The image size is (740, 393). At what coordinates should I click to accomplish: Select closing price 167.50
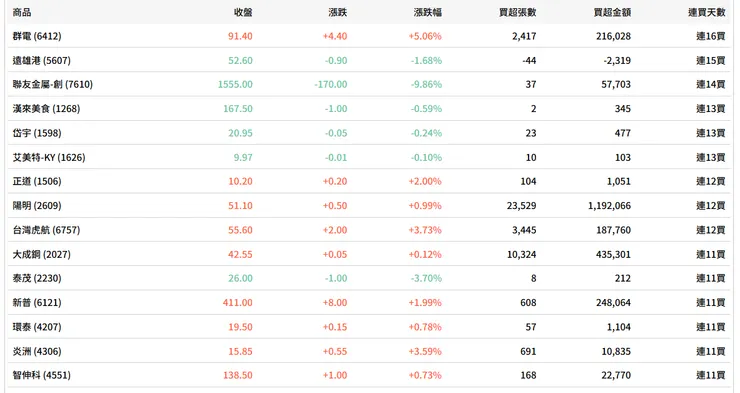coord(238,109)
